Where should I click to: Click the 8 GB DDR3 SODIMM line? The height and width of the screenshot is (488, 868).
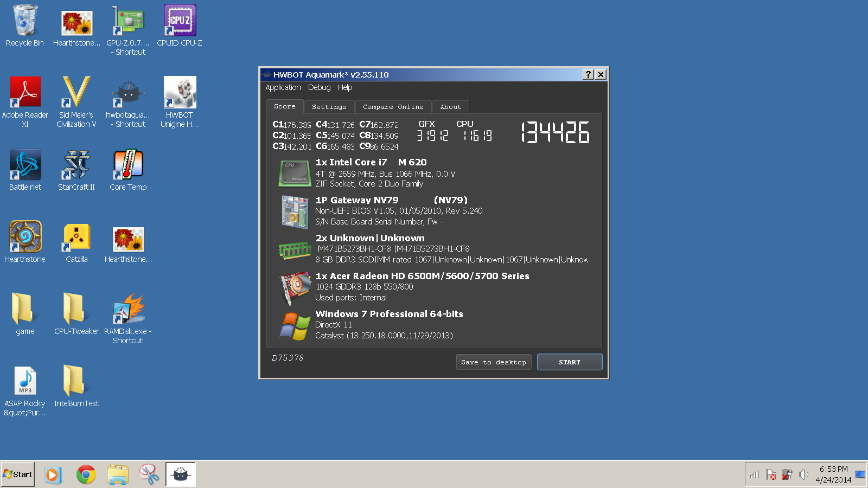point(451,260)
